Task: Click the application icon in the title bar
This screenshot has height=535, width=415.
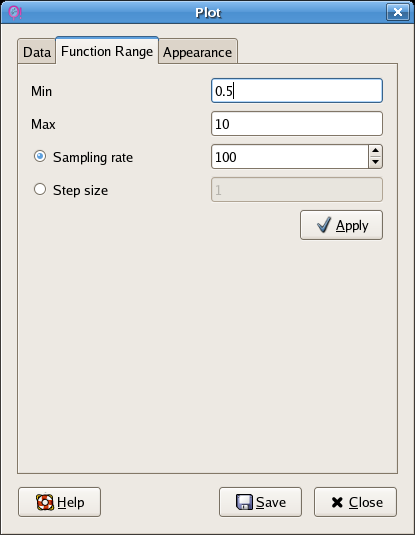Action: pos(15,13)
